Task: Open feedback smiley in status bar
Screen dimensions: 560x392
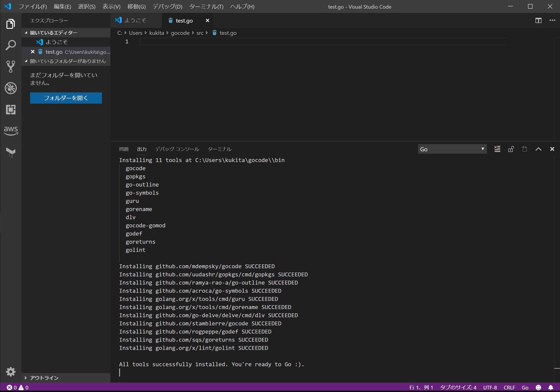Action: (538, 387)
